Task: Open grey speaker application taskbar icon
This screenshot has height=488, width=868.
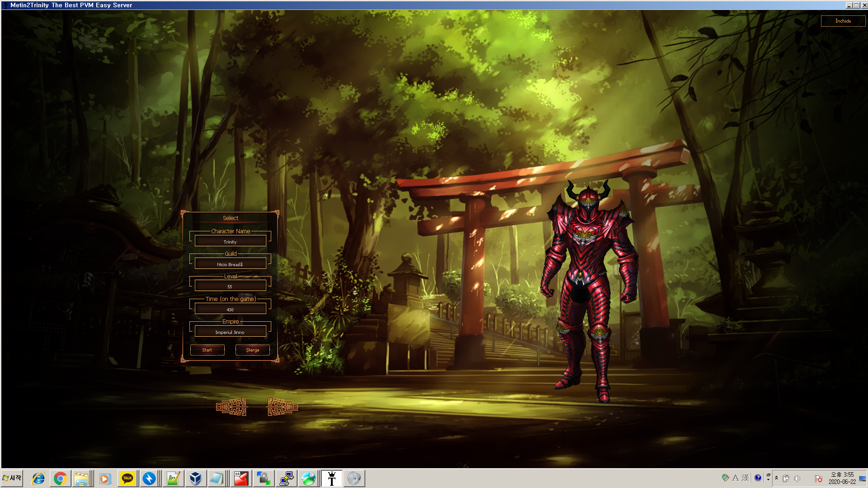Action: tap(354, 479)
